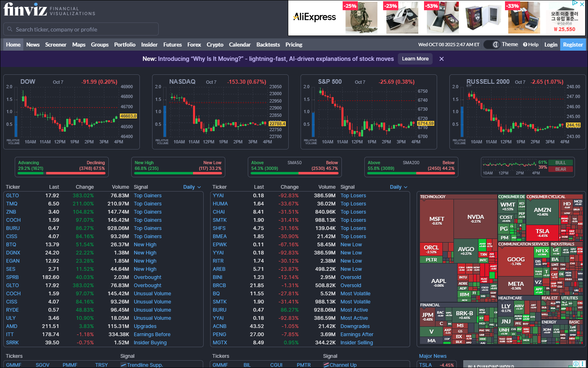Image resolution: width=588 pixels, height=368 pixels.
Task: Toggle the dark/light Theme switch
Action: point(493,45)
